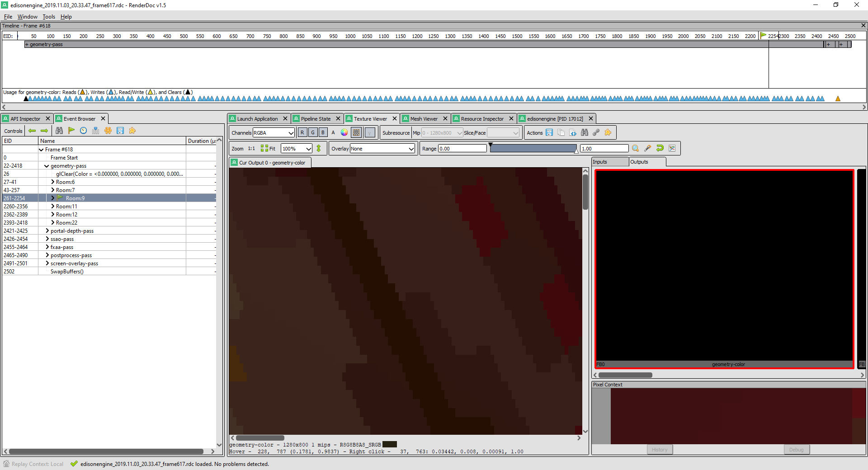Click the History button in Pixel Context
This screenshot has height=470, width=868.
(660, 449)
